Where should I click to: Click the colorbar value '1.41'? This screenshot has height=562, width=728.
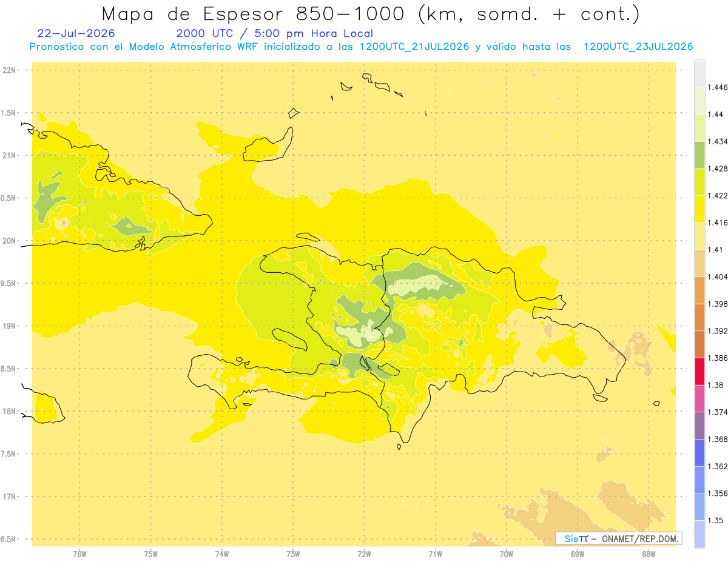point(715,250)
